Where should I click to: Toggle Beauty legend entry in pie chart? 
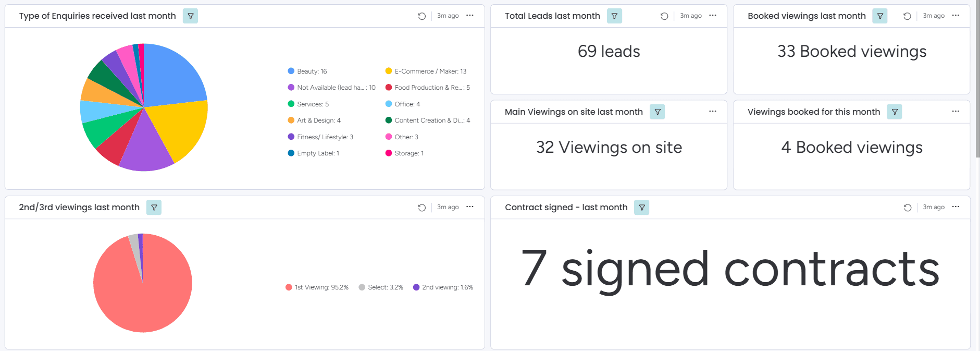(307, 71)
